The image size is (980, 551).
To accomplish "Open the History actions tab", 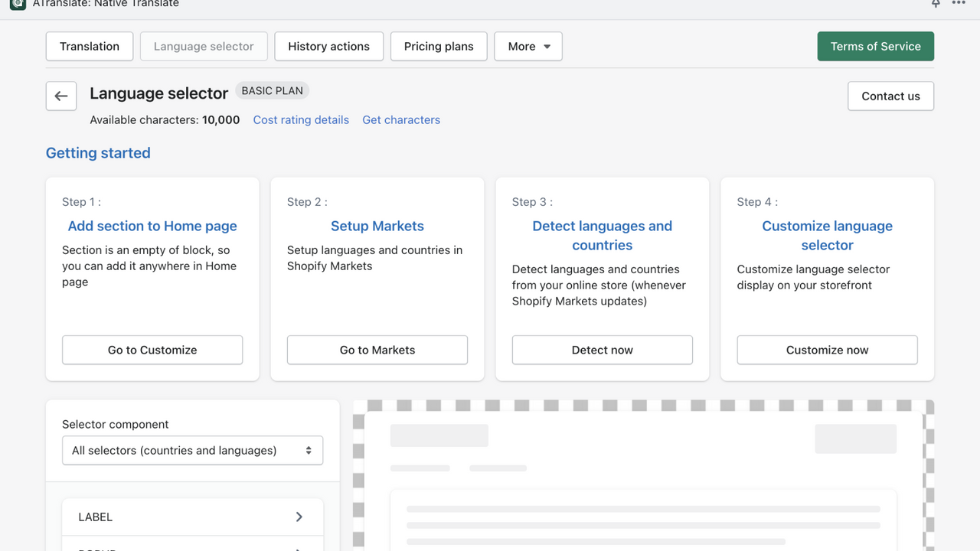I will point(328,46).
